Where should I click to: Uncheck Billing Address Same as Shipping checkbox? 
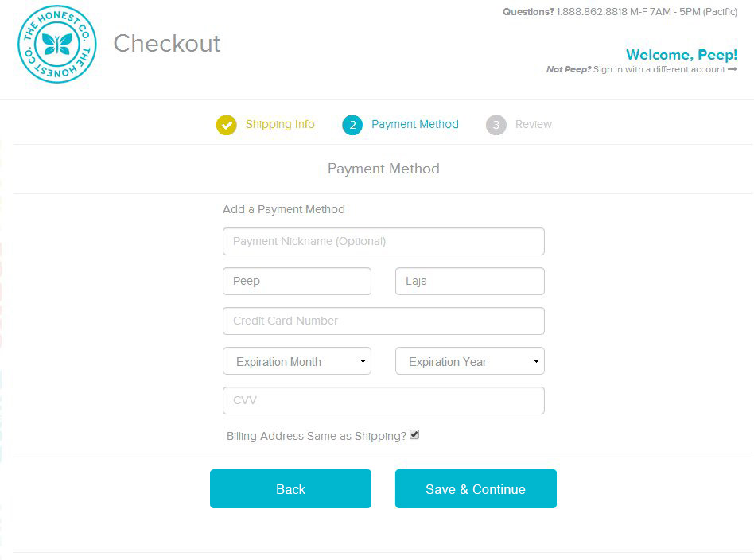tap(414, 435)
